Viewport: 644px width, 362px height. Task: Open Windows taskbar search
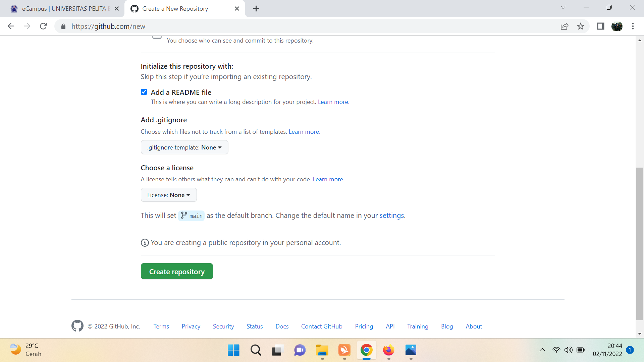pyautogui.click(x=256, y=350)
